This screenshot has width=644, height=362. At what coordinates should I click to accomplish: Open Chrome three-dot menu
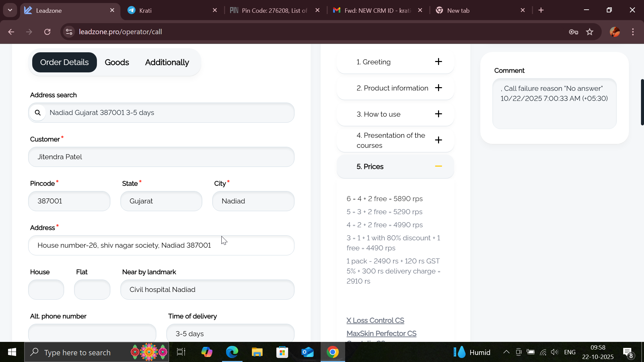pyautogui.click(x=633, y=32)
